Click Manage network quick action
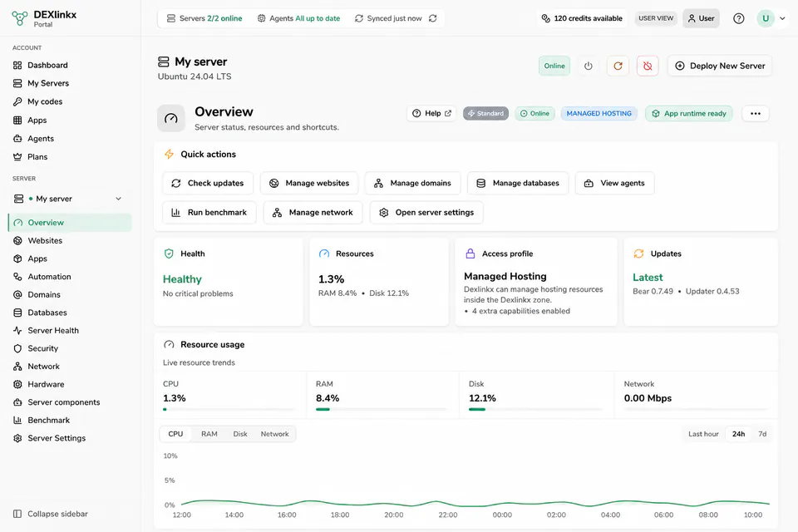This screenshot has width=798, height=532. click(x=313, y=213)
